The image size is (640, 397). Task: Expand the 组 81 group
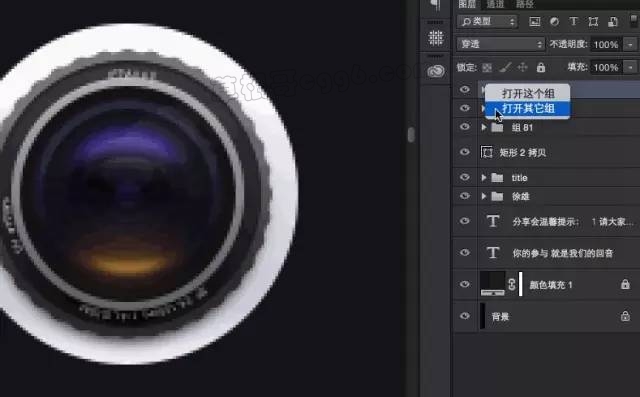tap(484, 127)
